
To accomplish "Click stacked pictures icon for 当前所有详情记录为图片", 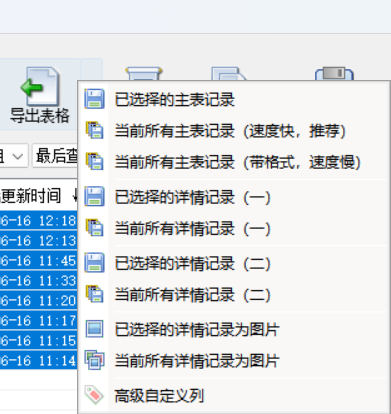I will [x=94, y=360].
